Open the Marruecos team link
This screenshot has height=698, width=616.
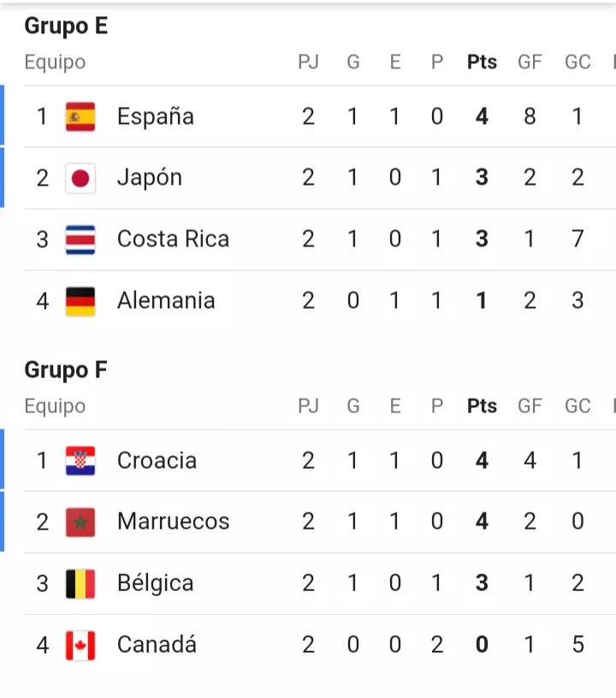pyautogui.click(x=174, y=522)
